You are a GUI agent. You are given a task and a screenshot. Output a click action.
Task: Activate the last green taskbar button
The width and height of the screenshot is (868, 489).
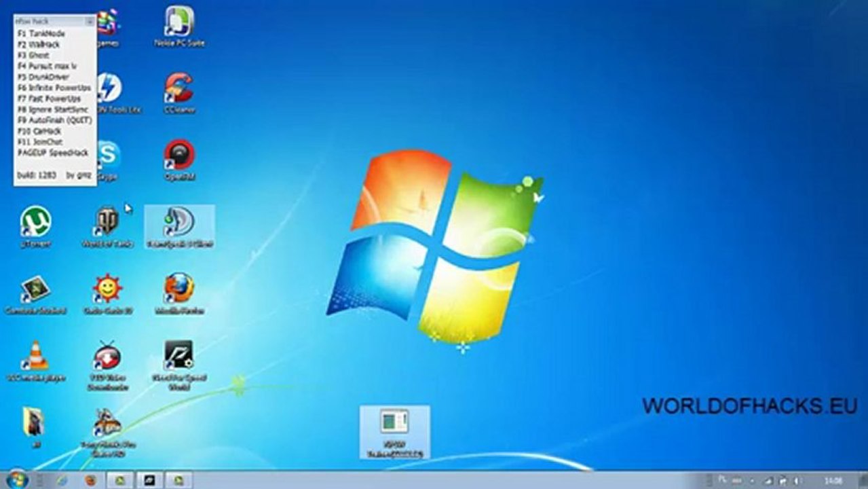[178, 481]
